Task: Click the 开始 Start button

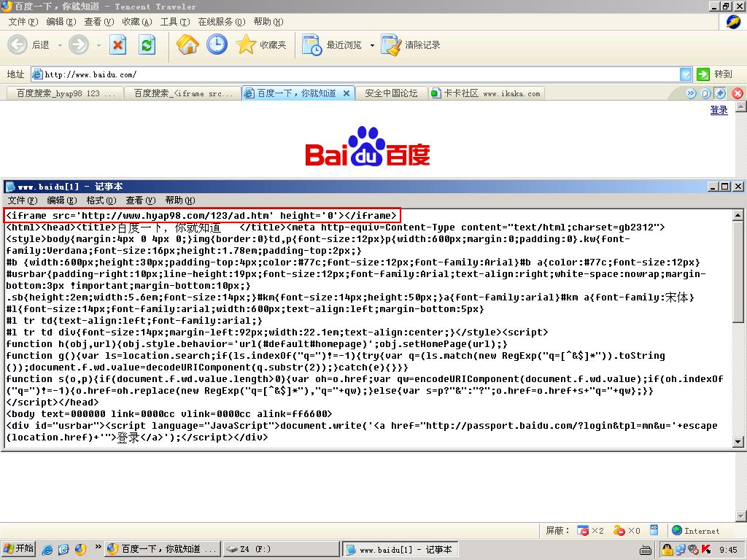Action: point(18,549)
